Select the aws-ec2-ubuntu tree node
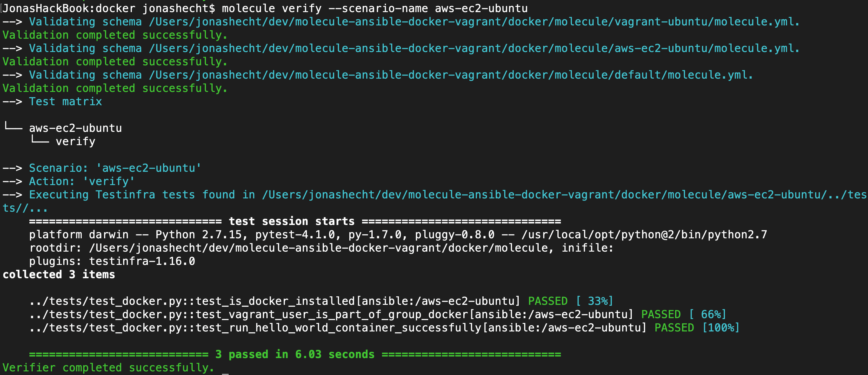The height and width of the screenshot is (375, 868). 75,128
